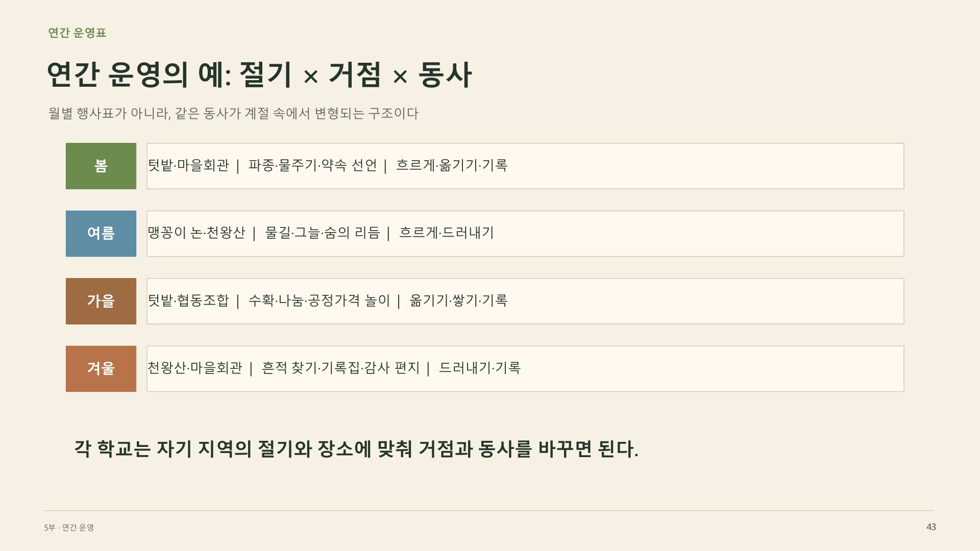
Task: Click the brown 가을 season label
Action: (x=101, y=301)
